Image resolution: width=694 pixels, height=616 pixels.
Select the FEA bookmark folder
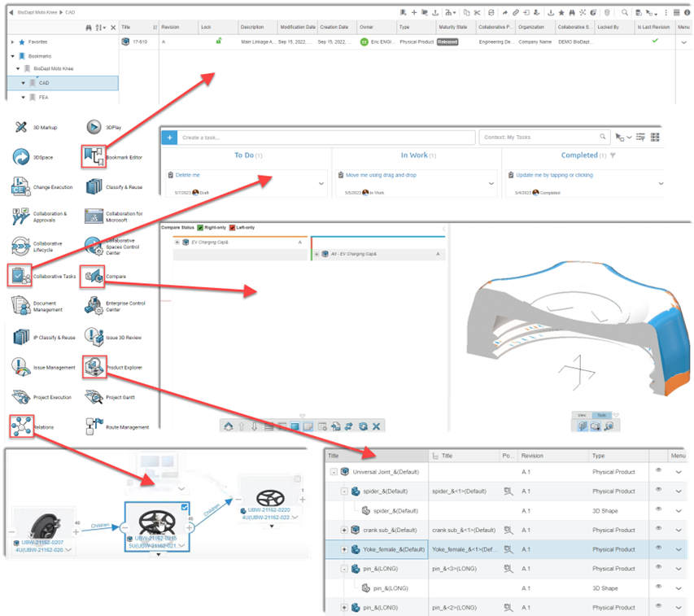point(44,97)
